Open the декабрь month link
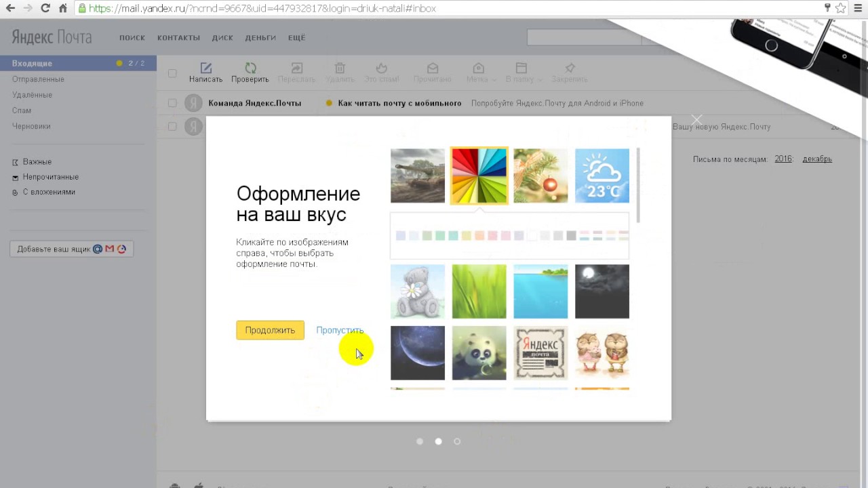Screen dimensions: 868x488 [817, 159]
